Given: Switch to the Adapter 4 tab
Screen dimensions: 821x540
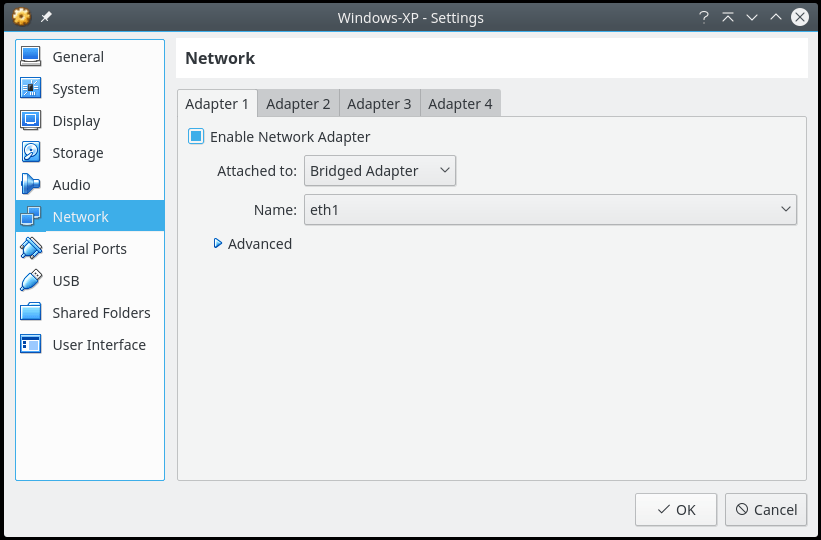Looking at the screenshot, I should click(460, 104).
